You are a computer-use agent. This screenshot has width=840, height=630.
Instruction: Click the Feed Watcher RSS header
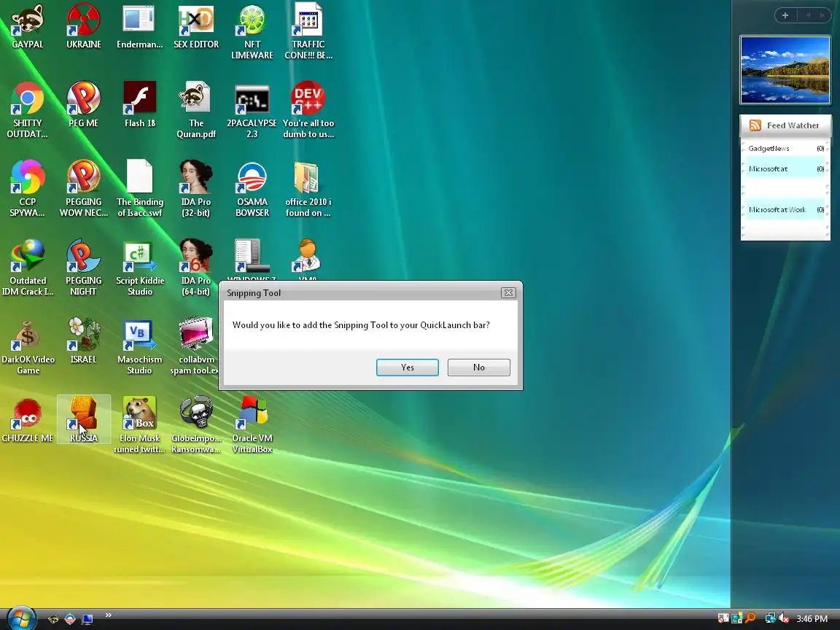point(785,125)
